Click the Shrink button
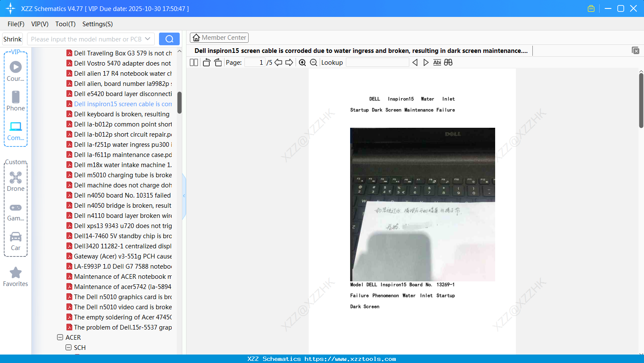The height and width of the screenshot is (363, 644). tap(12, 39)
